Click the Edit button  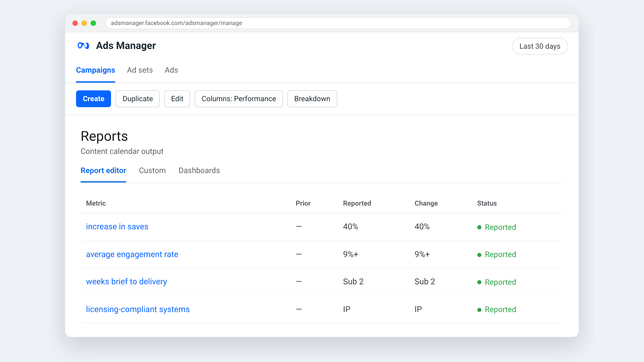[x=177, y=99]
